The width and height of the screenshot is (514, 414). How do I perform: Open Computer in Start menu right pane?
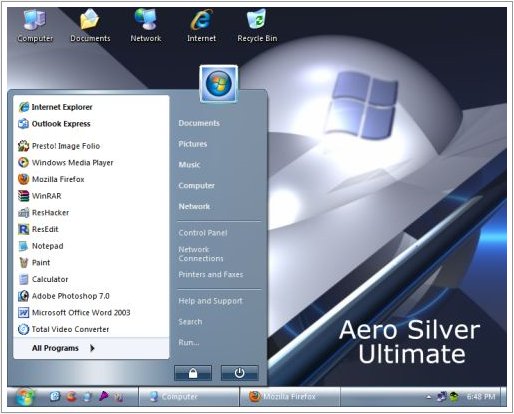click(x=196, y=185)
